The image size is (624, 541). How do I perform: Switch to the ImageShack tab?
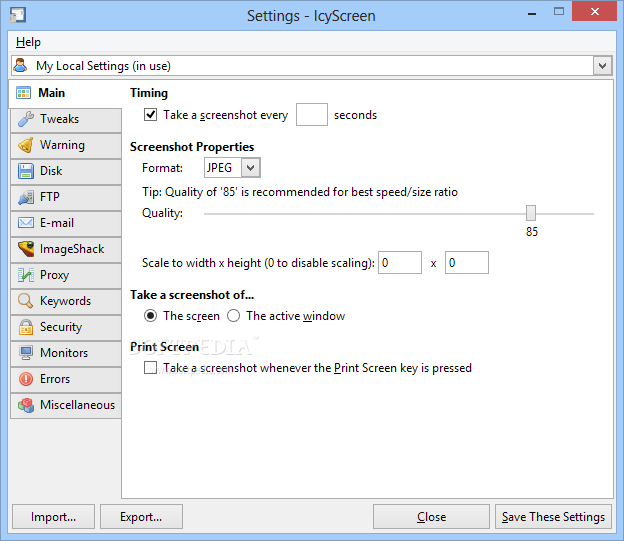[x=66, y=249]
